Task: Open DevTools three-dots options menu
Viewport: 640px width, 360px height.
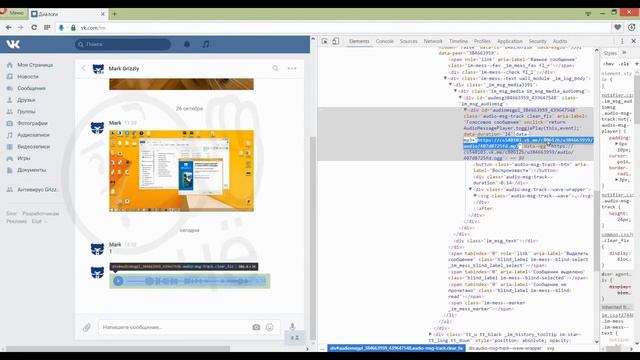Action: click(x=622, y=41)
